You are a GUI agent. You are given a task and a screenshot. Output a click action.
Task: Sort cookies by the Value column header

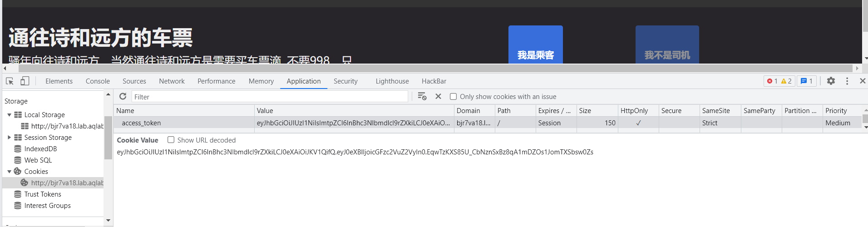tap(354, 110)
